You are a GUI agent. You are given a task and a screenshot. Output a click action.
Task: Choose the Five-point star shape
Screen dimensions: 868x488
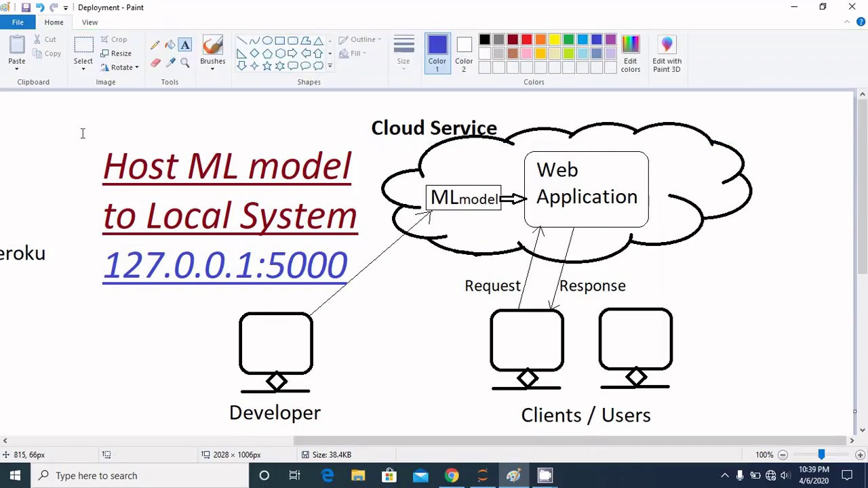pyautogui.click(x=267, y=66)
